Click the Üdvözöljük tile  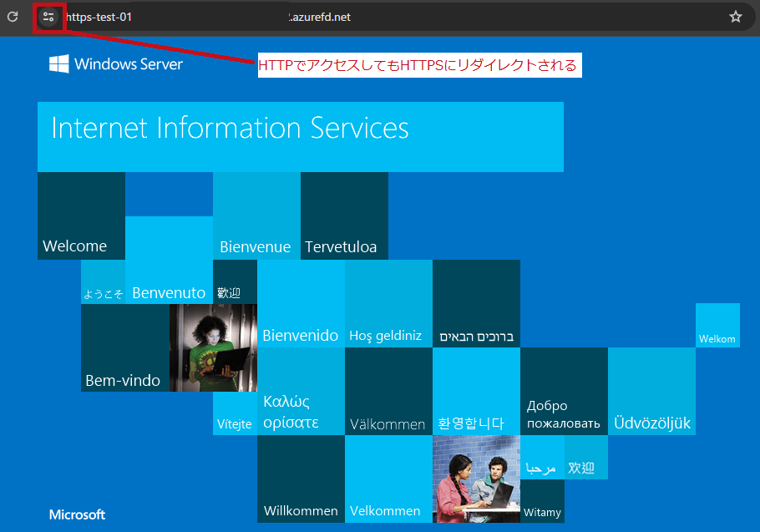pyautogui.click(x=652, y=392)
